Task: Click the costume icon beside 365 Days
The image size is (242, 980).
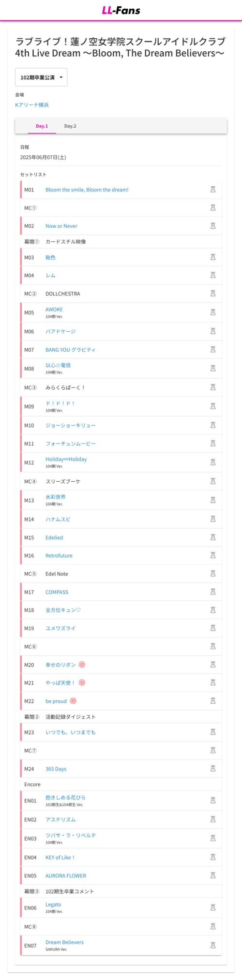Action: (213, 769)
